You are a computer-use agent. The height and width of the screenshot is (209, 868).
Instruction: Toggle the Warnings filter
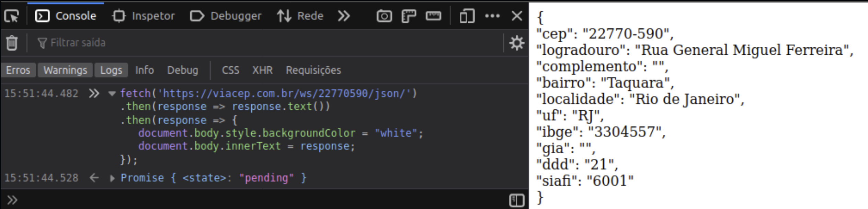[x=65, y=70]
